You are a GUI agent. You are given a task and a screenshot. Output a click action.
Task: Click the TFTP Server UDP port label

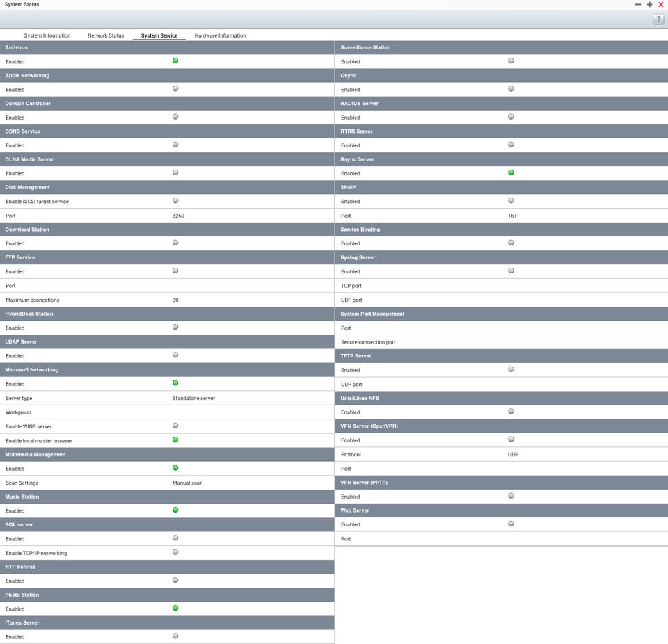(351, 384)
